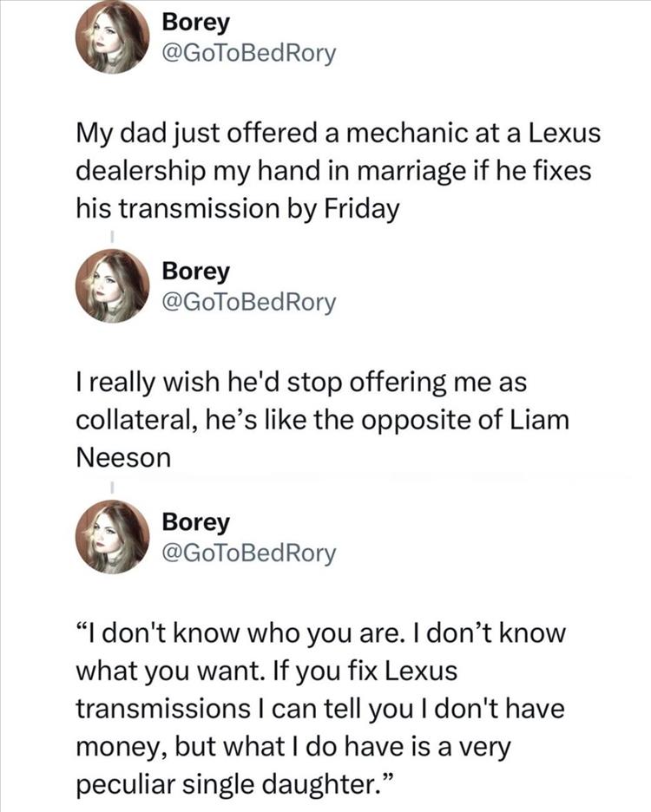Image resolution: width=651 pixels, height=812 pixels.
Task: Click the thread line below the first tweet
Action: click(x=111, y=233)
